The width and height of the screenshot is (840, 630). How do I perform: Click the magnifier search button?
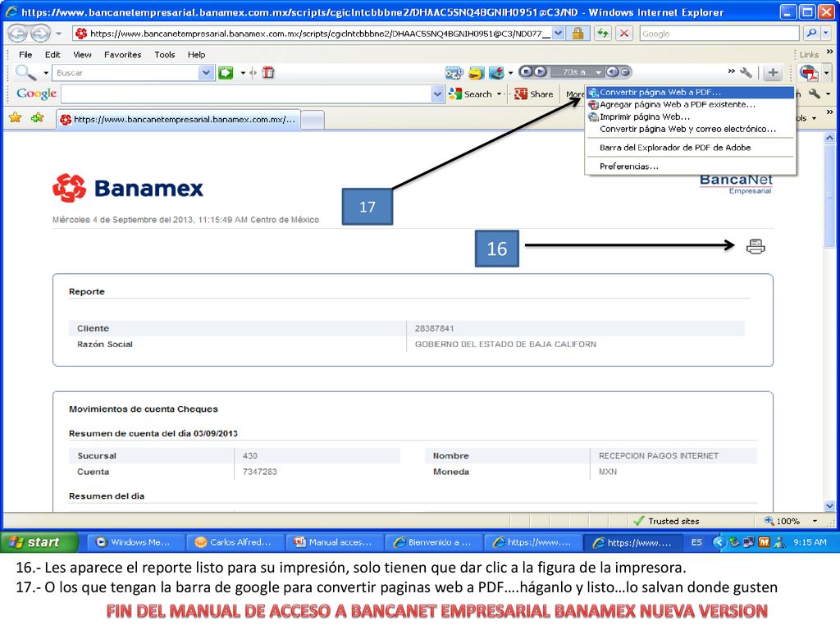click(x=811, y=34)
